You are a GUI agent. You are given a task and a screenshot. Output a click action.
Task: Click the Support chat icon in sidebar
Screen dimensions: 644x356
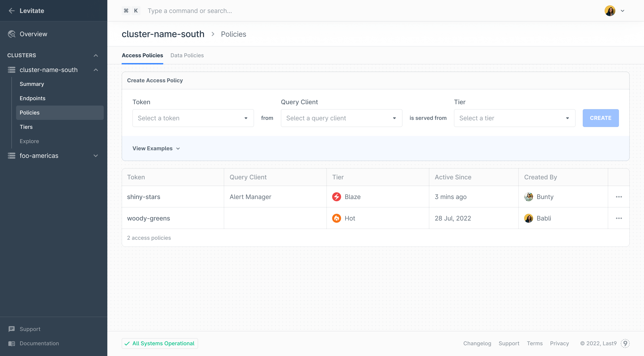point(11,329)
